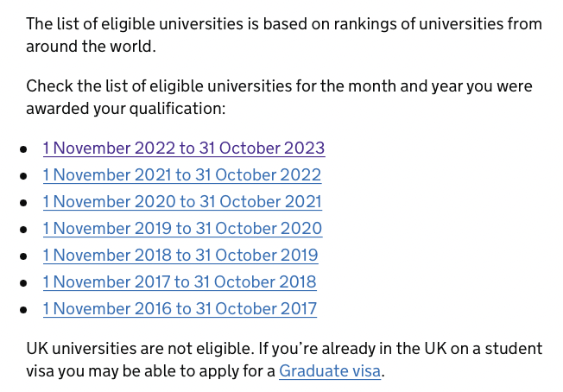Screen dimensions: 563x392
Task: Click the sentence 'UK universities are not eligible.'
Action: point(141,349)
